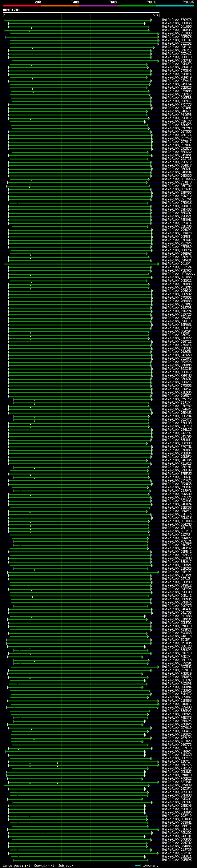The width and height of the screenshot is (197, 868).
Task: Click hit label UniRef100_C5XV28
Action: (177, 362)
